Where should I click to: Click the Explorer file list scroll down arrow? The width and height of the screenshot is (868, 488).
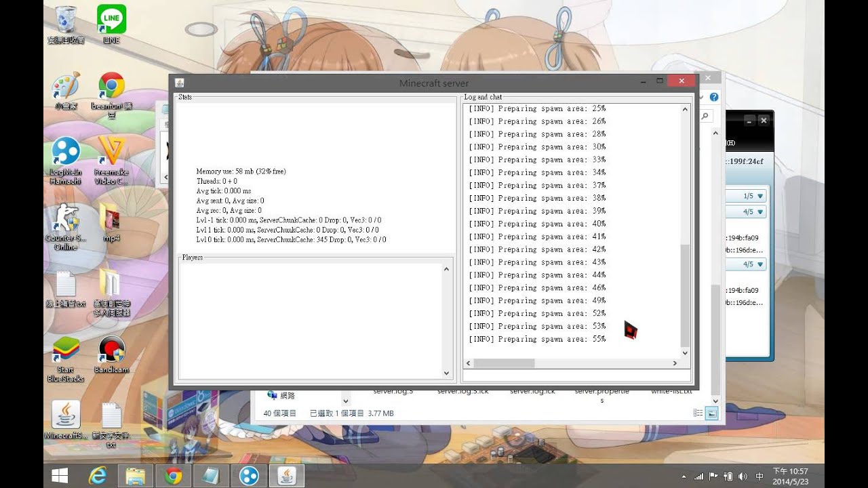click(715, 401)
